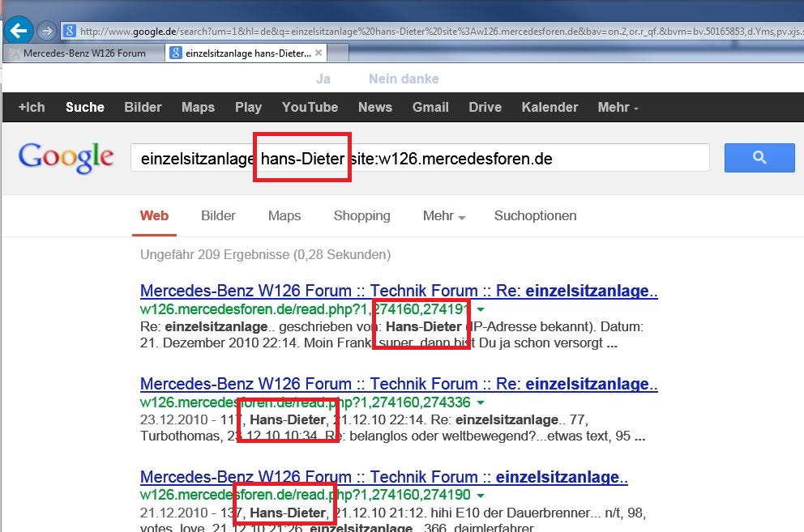Image resolution: width=804 pixels, height=532 pixels.
Task: Expand the dropdown arrow beside URL ending 274191
Action: pyautogui.click(x=481, y=309)
